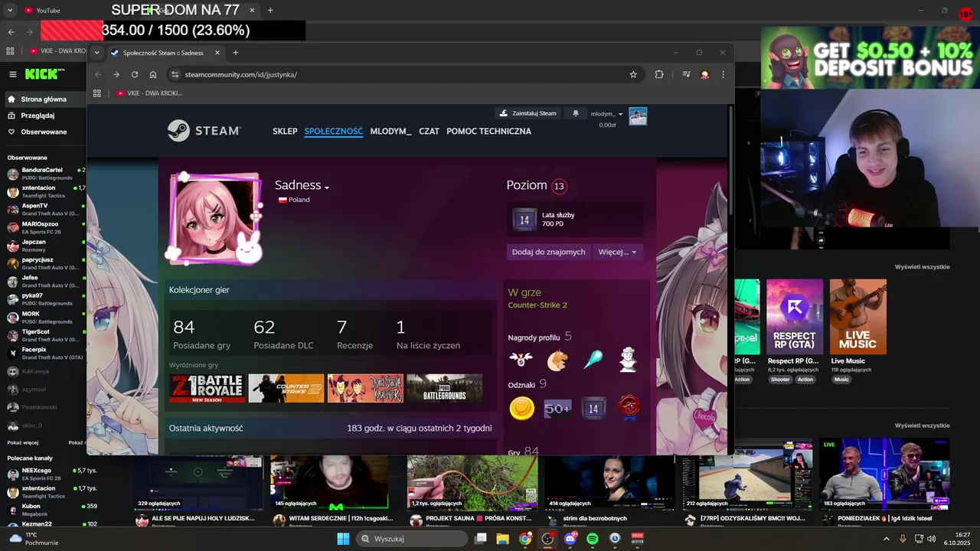Switch to the YouTube browser tab

[49, 11]
